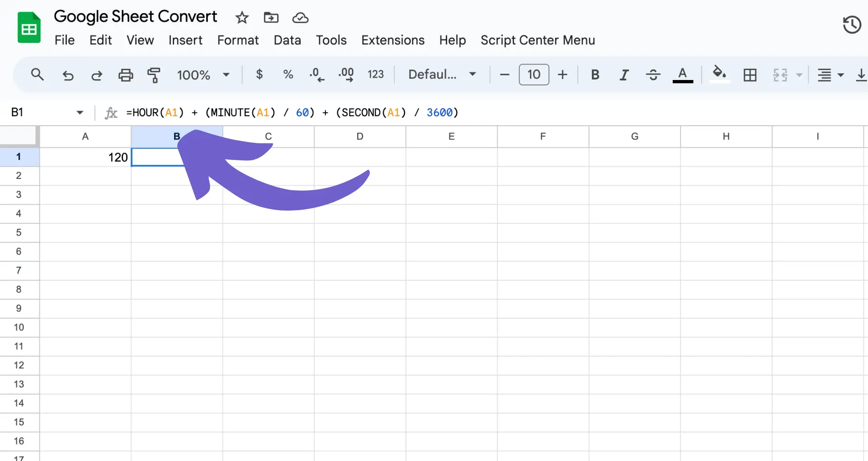This screenshot has height=461, width=868.
Task: Rename the Google Sheet Convert title
Action: click(x=135, y=17)
